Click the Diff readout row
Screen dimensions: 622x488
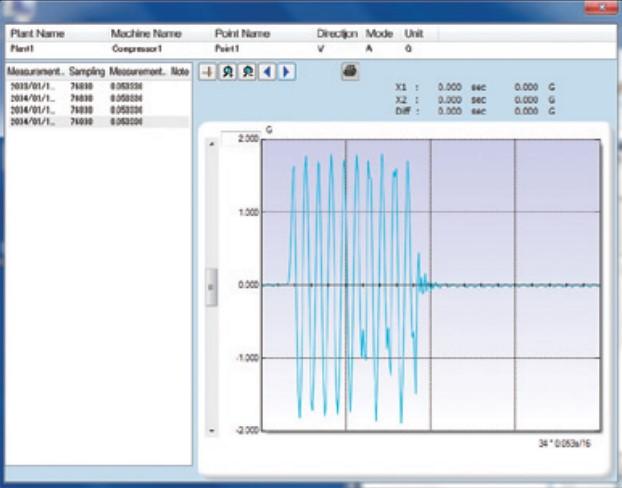[x=475, y=111]
